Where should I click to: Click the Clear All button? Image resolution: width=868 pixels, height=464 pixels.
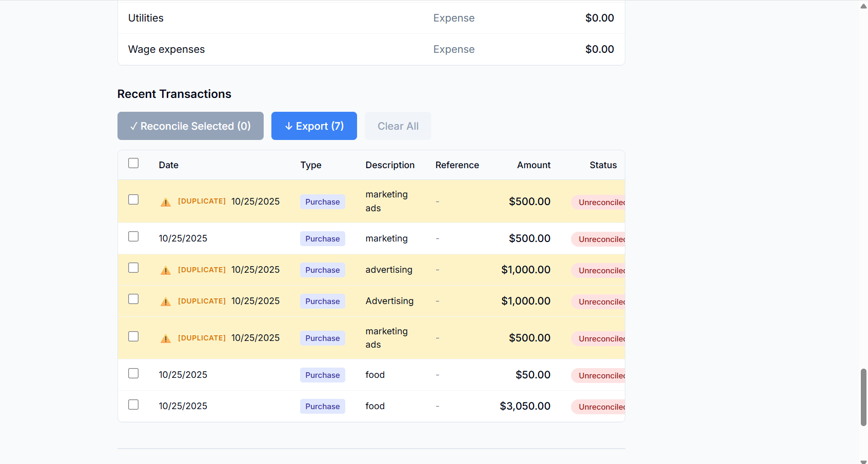tap(398, 126)
